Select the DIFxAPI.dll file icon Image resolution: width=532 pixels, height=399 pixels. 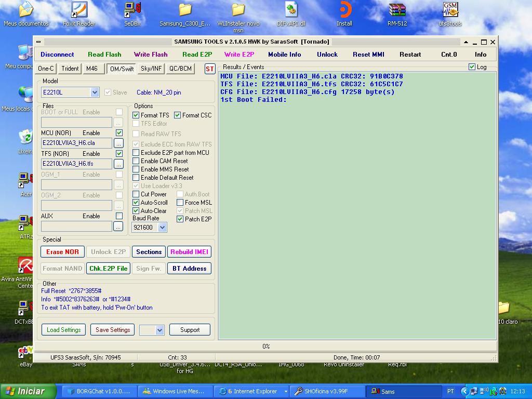pyautogui.click(x=291, y=14)
